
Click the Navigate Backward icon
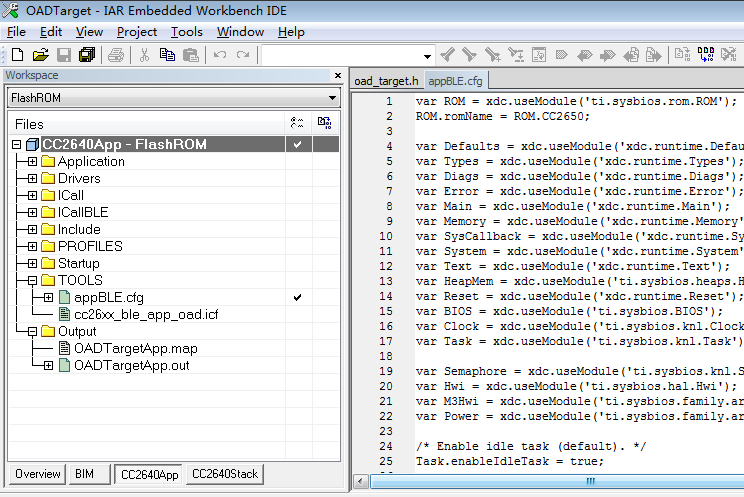tap(631, 55)
